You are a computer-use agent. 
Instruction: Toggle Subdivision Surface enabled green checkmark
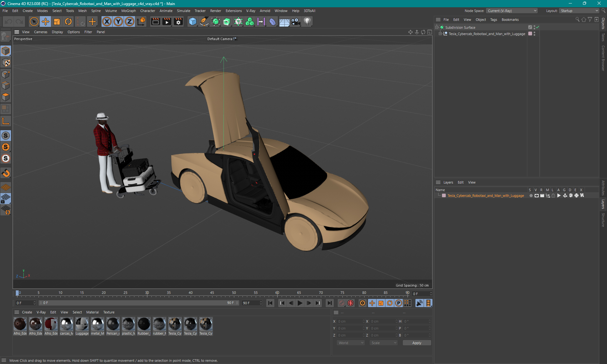[x=537, y=27]
